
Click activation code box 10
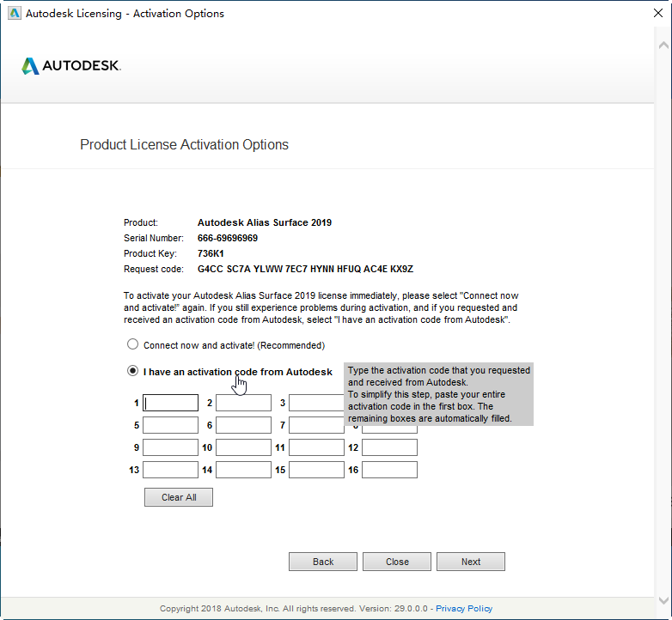tap(243, 447)
